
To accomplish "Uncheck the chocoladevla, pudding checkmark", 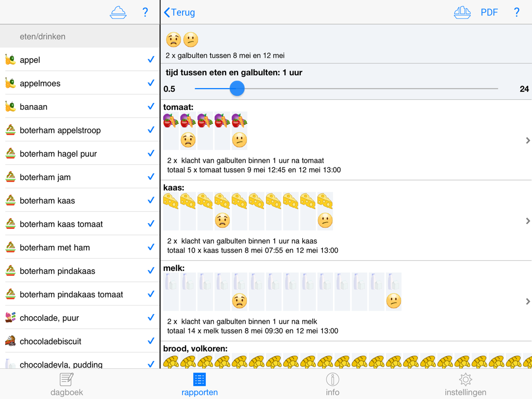I will [x=151, y=364].
